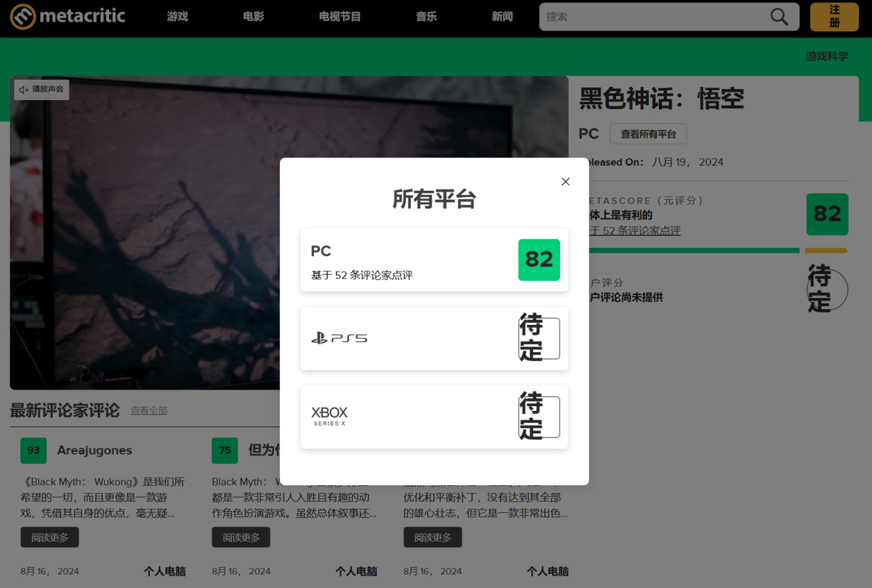This screenshot has height=588, width=872.
Task: Open the 查看全部 critic reviews link
Action: (x=149, y=410)
